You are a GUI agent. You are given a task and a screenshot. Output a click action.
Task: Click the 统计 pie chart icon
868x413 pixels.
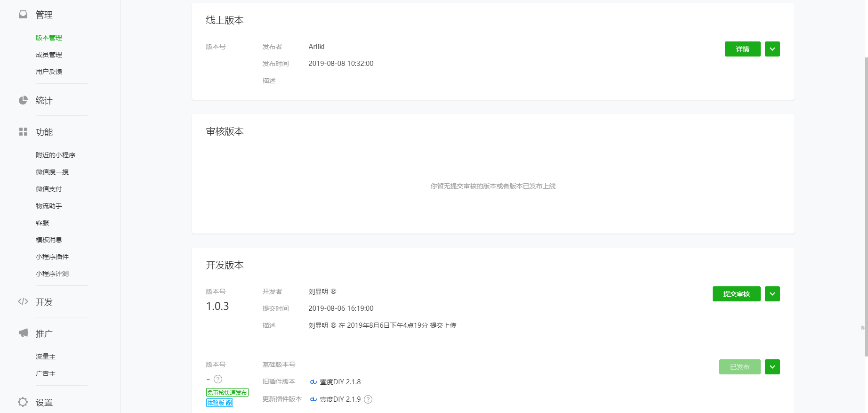click(x=23, y=100)
